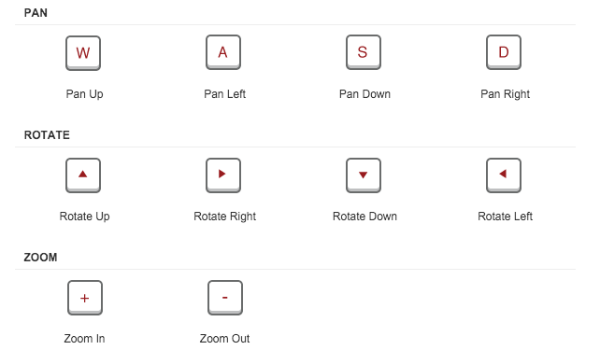This screenshot has height=364, width=600.
Task: Click the plus key for zoom in
Action: click(85, 298)
